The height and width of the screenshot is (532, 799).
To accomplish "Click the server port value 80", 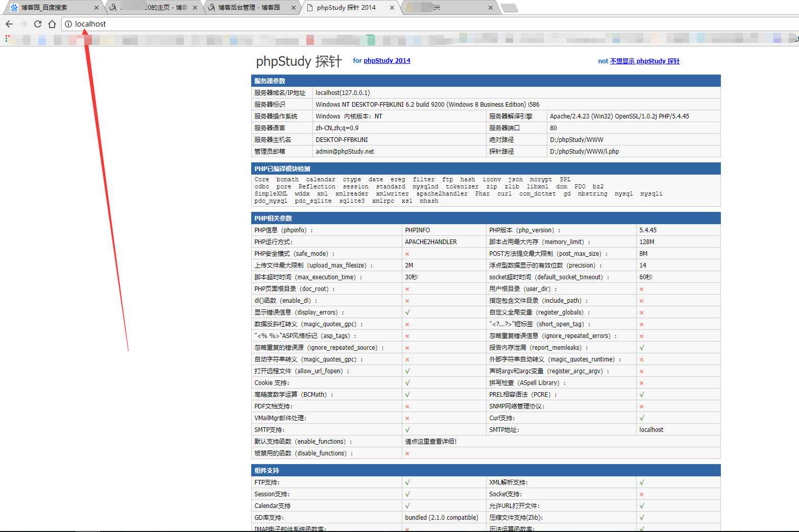I will point(553,128).
